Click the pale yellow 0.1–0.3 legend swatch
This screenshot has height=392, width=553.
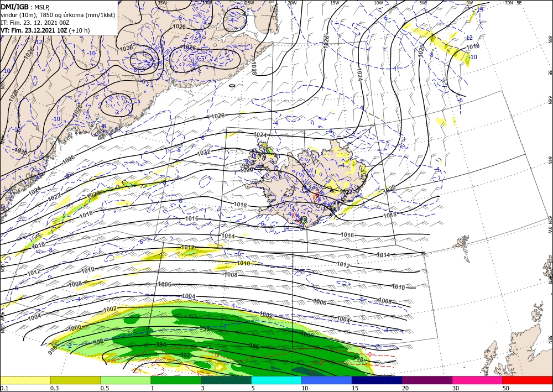point(25,380)
